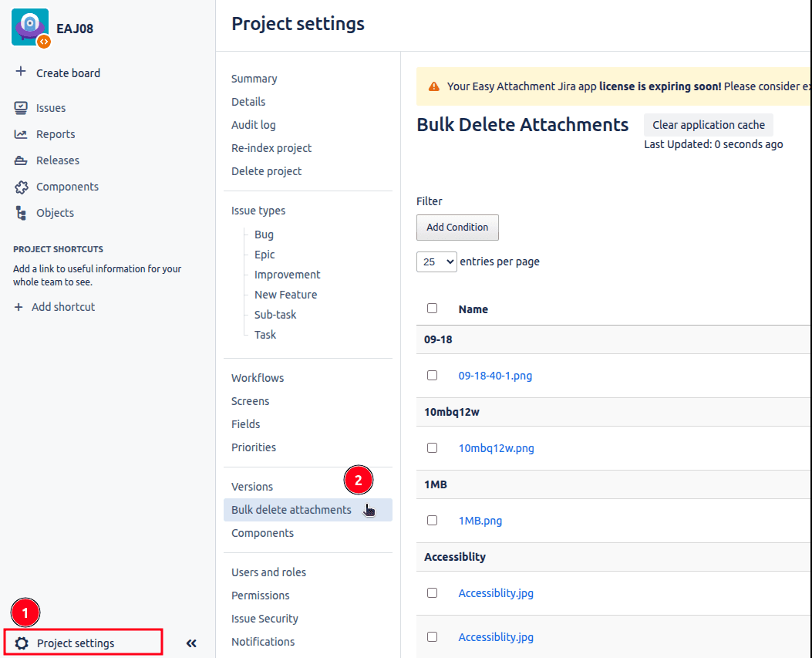Screen dimensions: 812x658
Task: Open Components via the puzzle icon
Action: 22,187
